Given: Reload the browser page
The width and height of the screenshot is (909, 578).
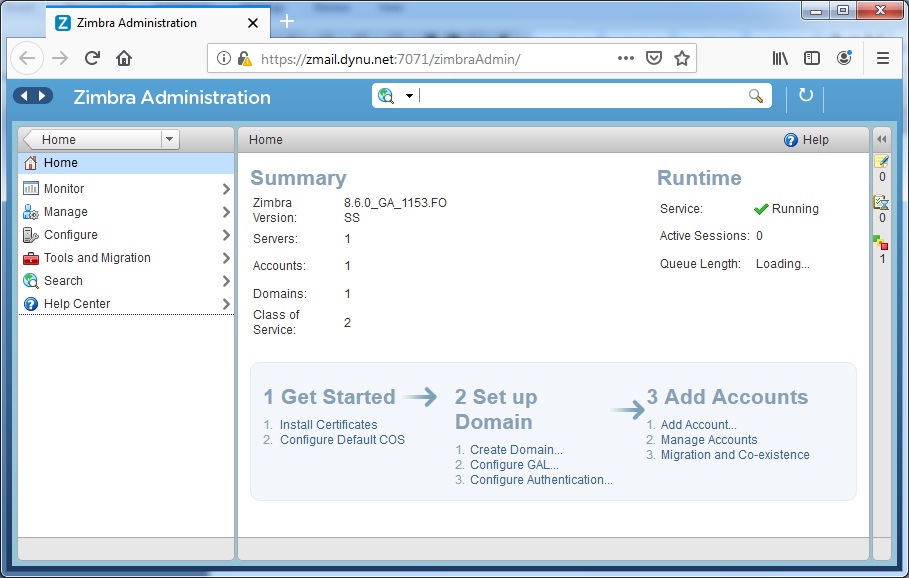Looking at the screenshot, I should (92, 58).
